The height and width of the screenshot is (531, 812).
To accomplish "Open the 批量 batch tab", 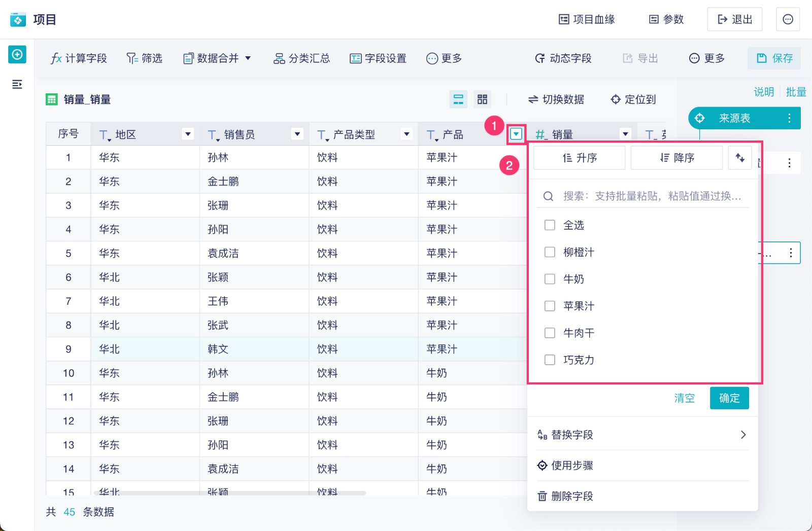I will point(796,92).
